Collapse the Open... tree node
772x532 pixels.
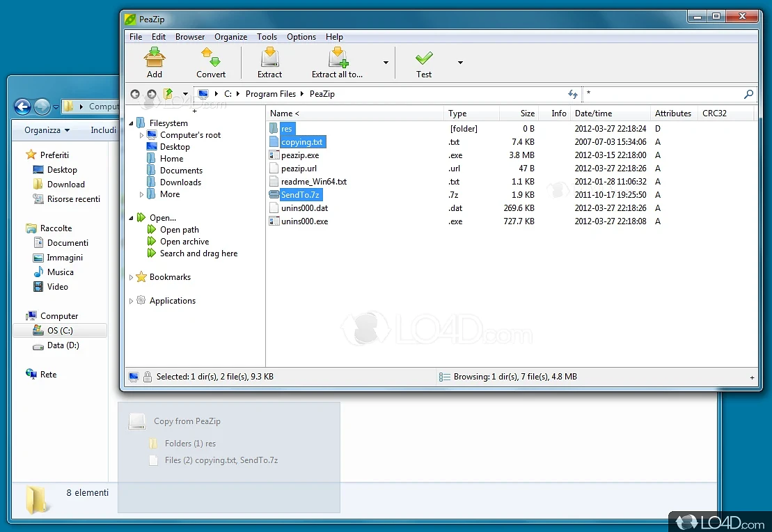tap(131, 218)
